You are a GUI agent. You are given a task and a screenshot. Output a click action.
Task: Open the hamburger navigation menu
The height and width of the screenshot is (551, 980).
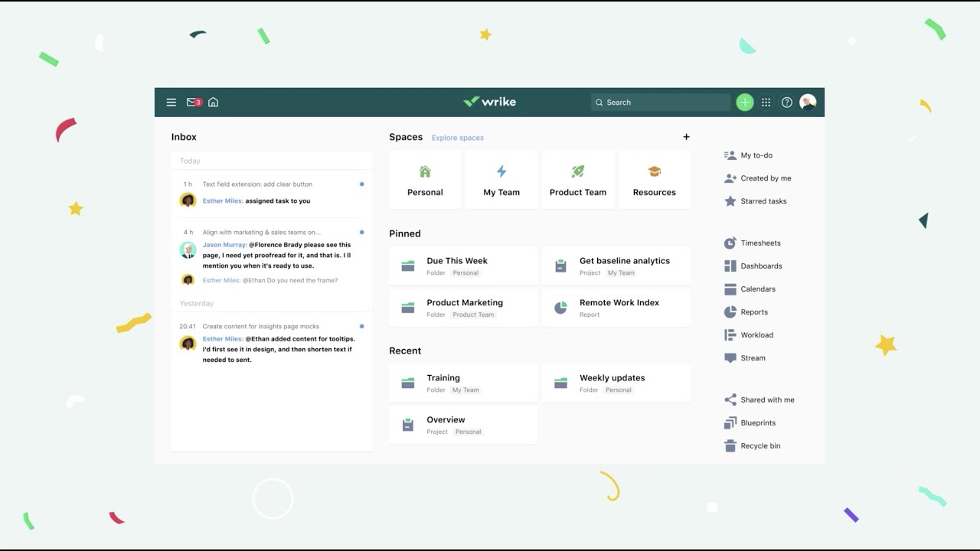[171, 102]
